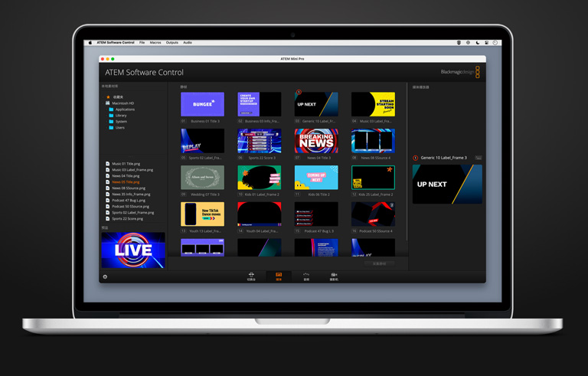Image resolution: width=588 pixels, height=376 pixels.
Task: Click the UP NEXT media player preview
Action: [x=447, y=184]
